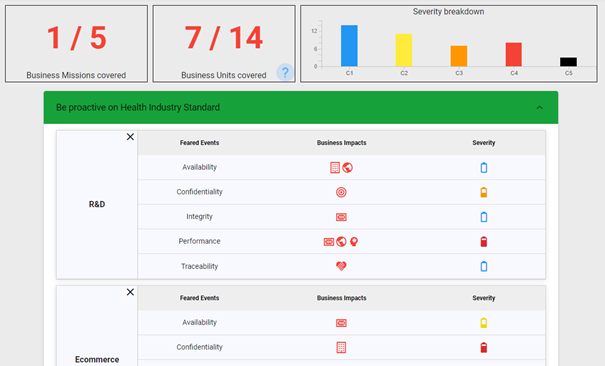Click the 'R&D' business unit name
The image size is (605, 366).
[x=97, y=204]
